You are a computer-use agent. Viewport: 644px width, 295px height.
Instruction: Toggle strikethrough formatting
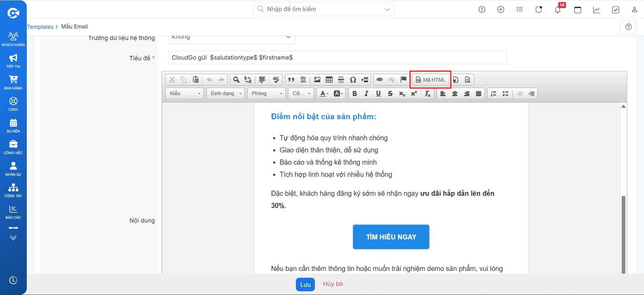[390, 93]
